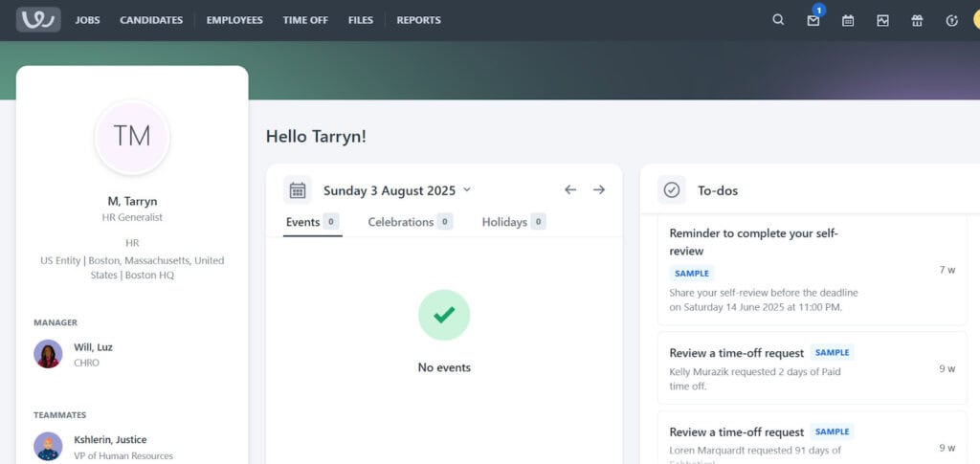Click the Workable logo home icon

pos(38,20)
